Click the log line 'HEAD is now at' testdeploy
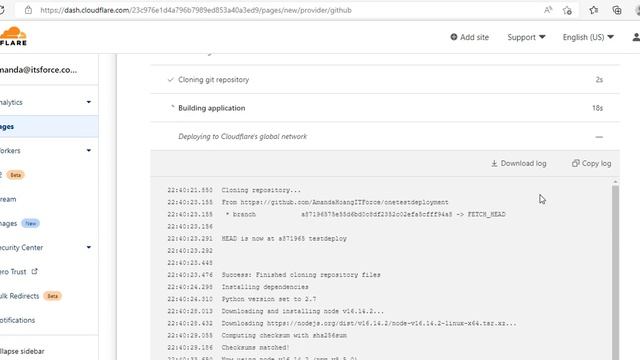This screenshot has height=360, width=640. [284, 238]
